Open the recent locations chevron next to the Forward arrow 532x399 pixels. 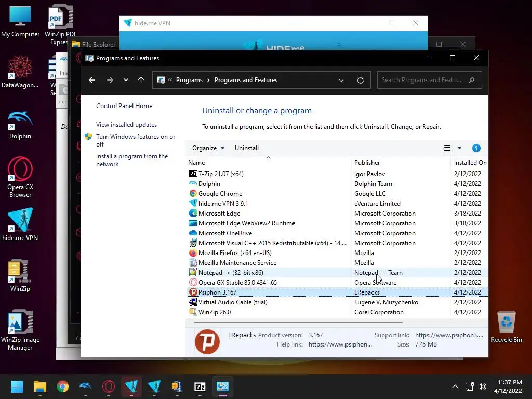[126, 80]
